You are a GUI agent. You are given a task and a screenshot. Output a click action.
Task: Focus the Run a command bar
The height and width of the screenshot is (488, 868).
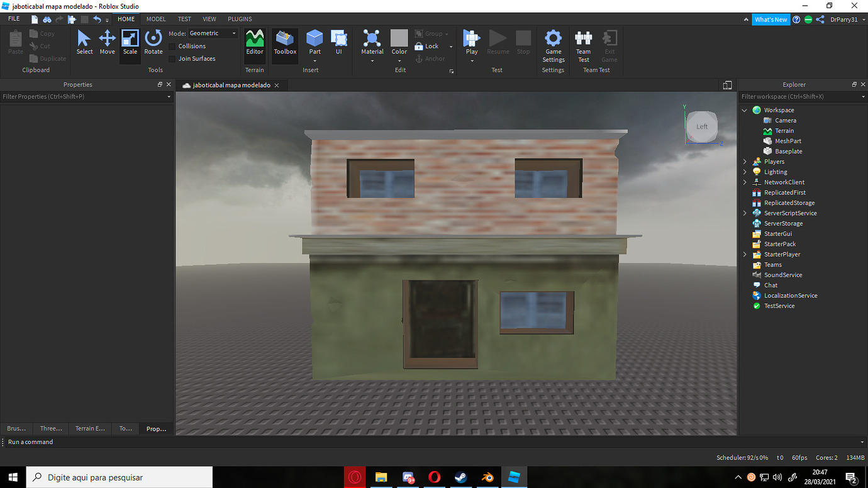pyautogui.click(x=434, y=442)
